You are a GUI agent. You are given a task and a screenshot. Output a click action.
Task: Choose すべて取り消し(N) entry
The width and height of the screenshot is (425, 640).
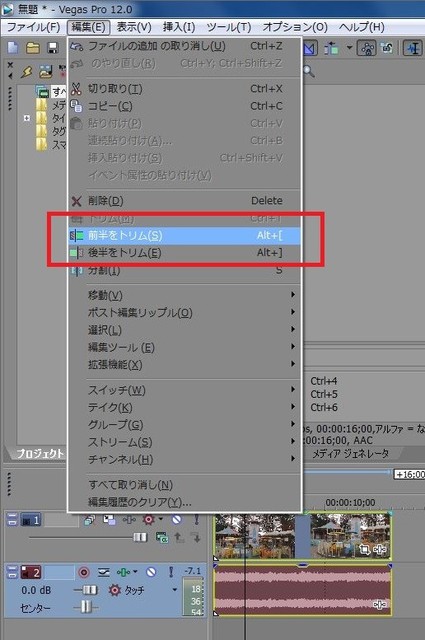tap(185, 485)
